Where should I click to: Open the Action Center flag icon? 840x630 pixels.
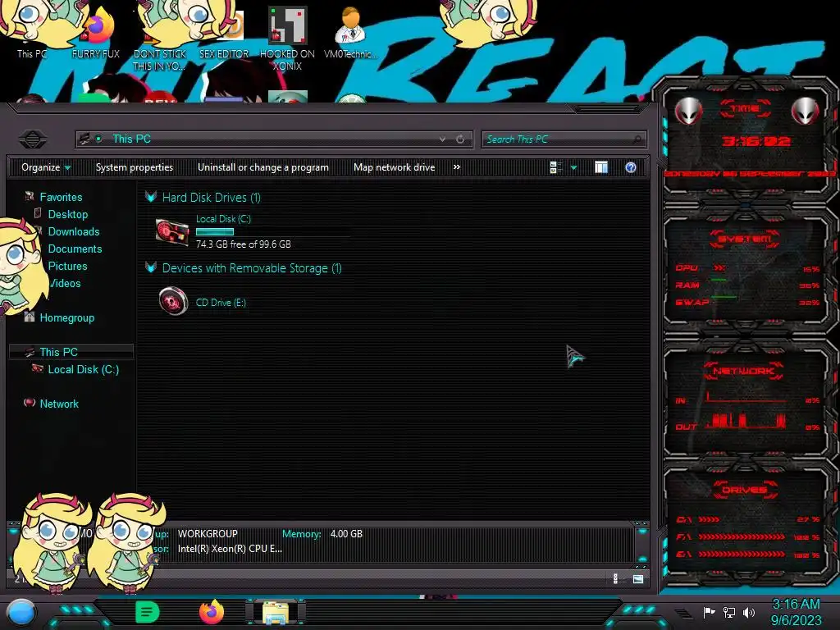710,612
